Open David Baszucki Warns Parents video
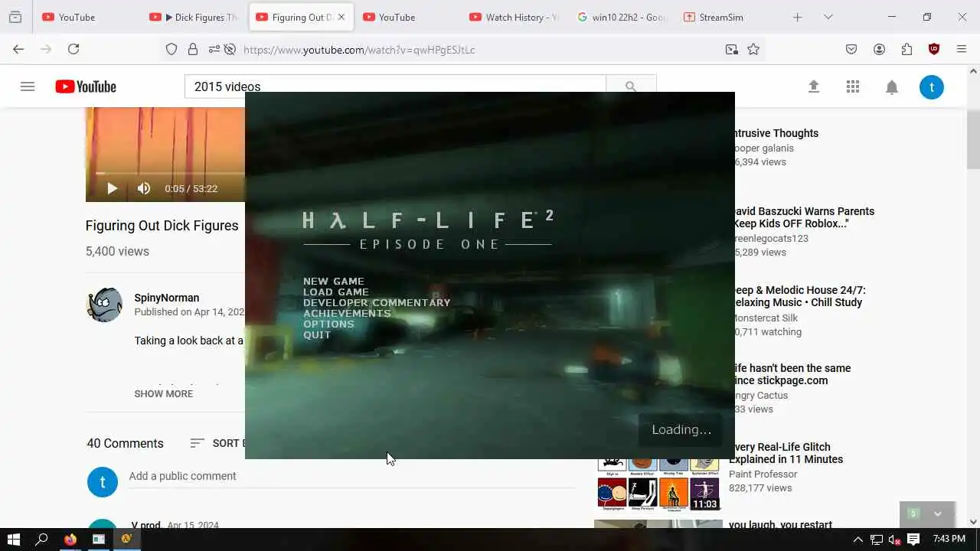This screenshot has height=551, width=980. tap(803, 217)
